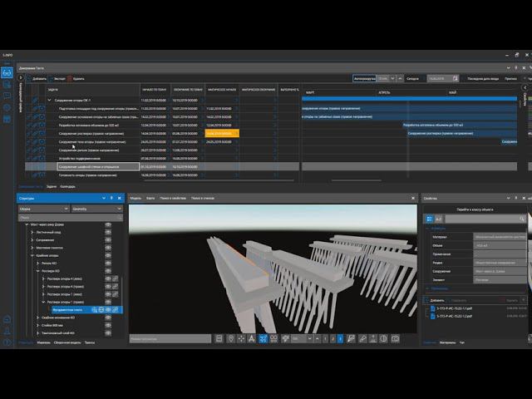Viewport: 532px width, 399px height.
Task: Click the zoom-to-object icon on the highlighted tree row
Action: [x=95, y=310]
